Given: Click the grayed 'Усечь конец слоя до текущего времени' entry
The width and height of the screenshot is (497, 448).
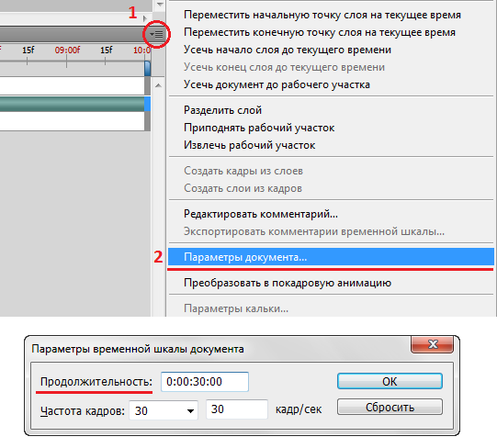Looking at the screenshot, I should (x=284, y=67).
